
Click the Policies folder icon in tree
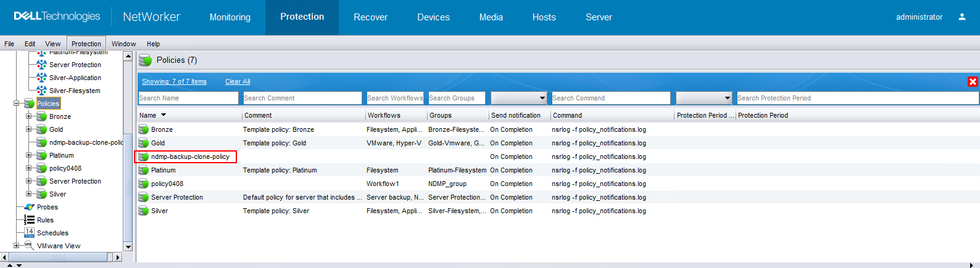29,104
